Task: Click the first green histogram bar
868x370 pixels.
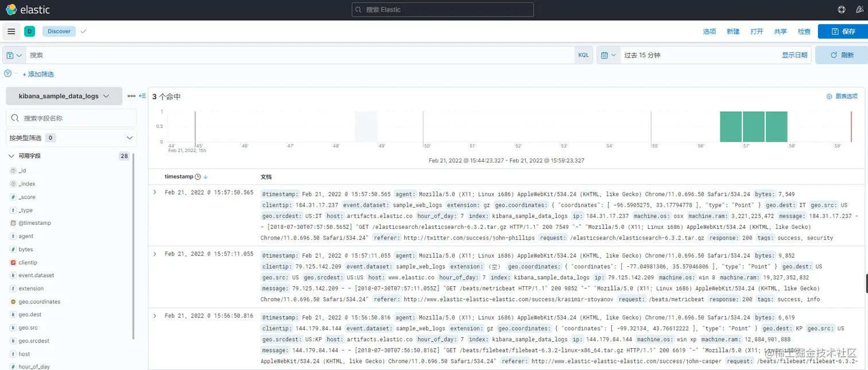Action: 731,127
